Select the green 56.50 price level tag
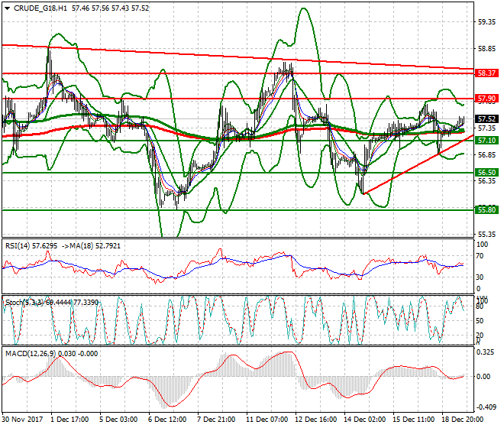 click(486, 173)
